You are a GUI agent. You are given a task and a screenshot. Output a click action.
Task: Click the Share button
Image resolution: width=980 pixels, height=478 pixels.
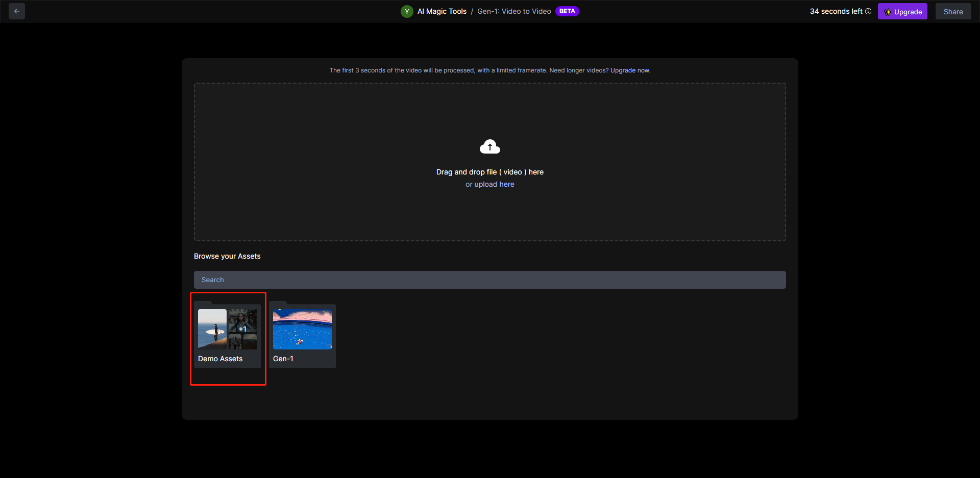[x=953, y=11]
